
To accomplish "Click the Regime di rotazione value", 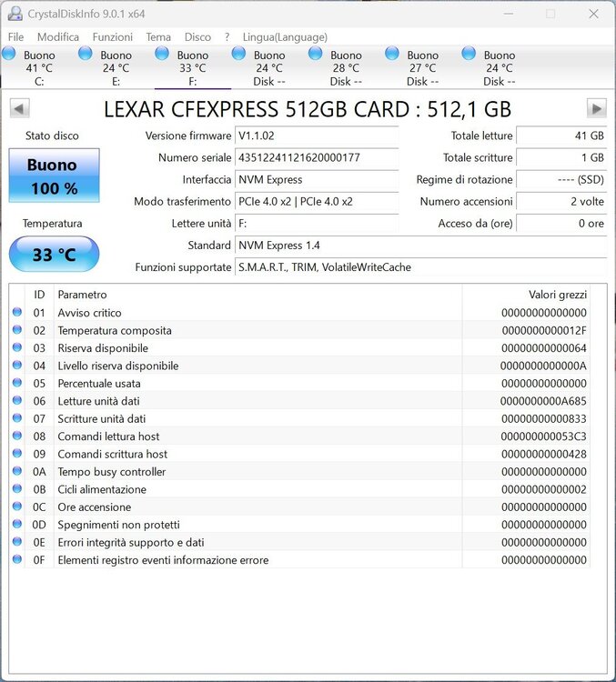I will pos(561,180).
